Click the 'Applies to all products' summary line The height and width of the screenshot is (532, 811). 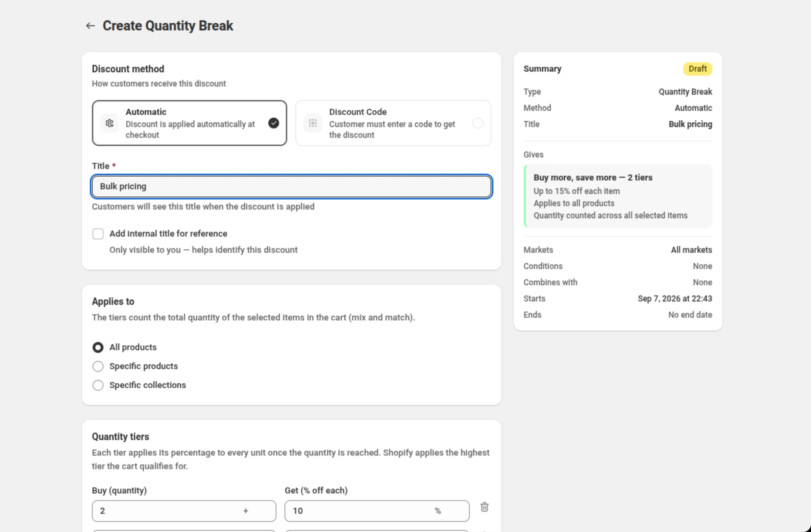pos(574,203)
